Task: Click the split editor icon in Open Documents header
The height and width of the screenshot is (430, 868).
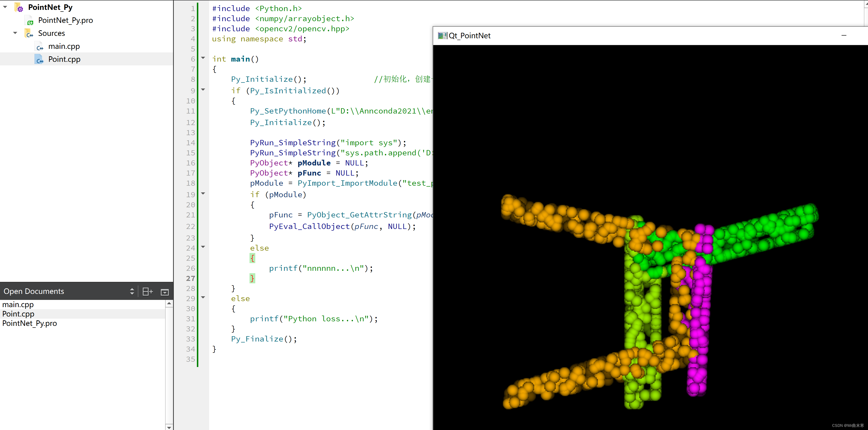Action: (147, 291)
